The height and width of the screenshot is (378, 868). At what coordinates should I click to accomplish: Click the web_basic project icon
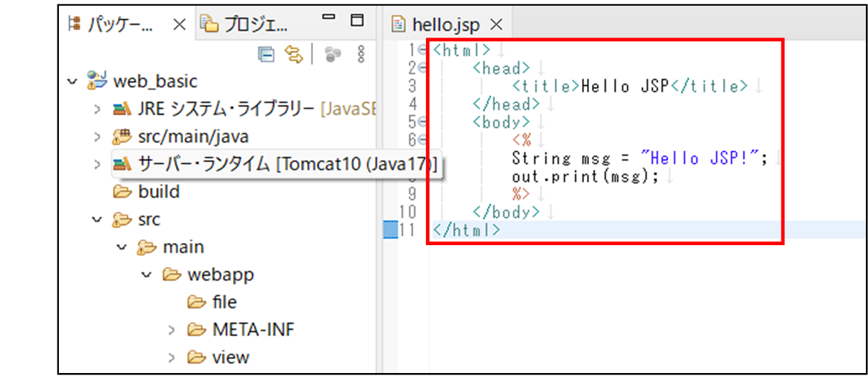97,81
